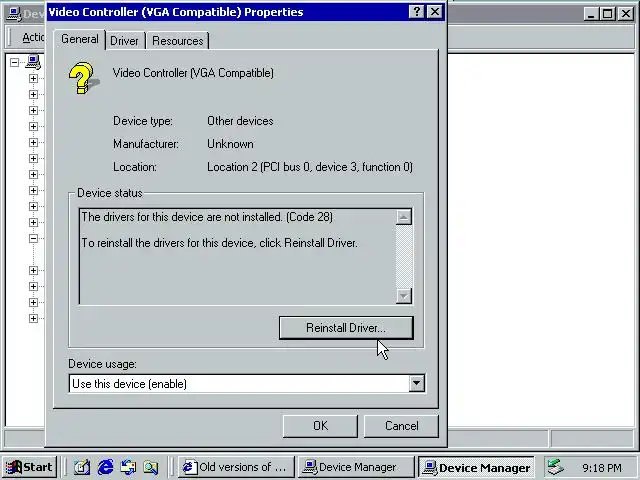Click the yellow question mark device icon
This screenshot has height=480, width=640.
[83, 78]
